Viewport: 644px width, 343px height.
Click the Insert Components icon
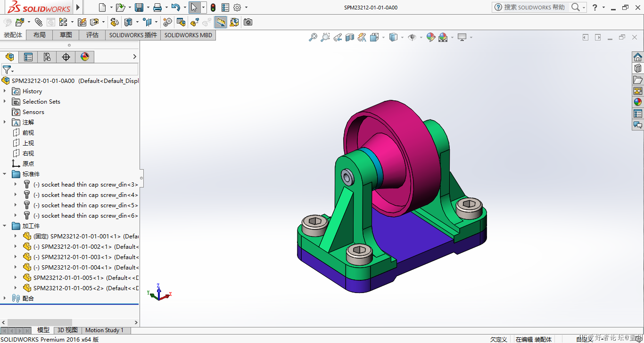coord(20,22)
